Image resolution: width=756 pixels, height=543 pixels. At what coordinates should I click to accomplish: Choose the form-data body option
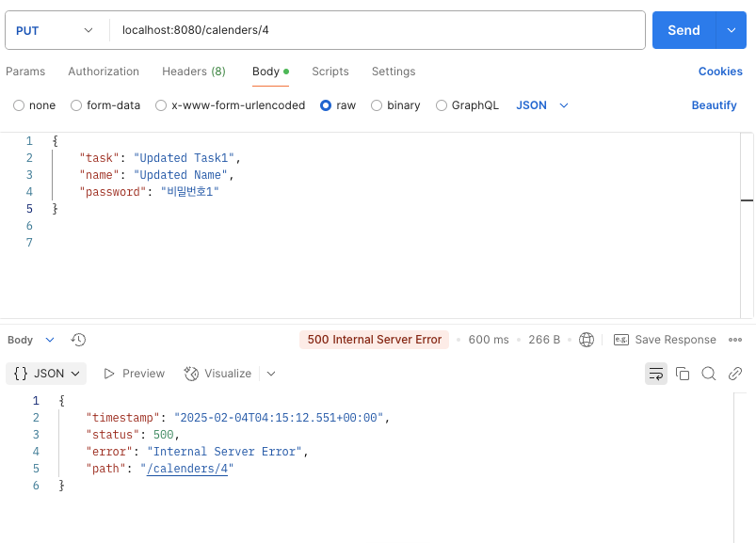[x=105, y=105]
